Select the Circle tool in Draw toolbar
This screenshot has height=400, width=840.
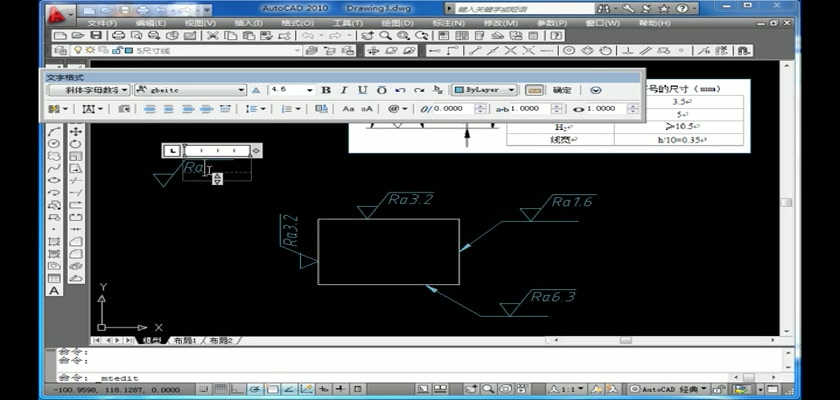pyautogui.click(x=54, y=144)
